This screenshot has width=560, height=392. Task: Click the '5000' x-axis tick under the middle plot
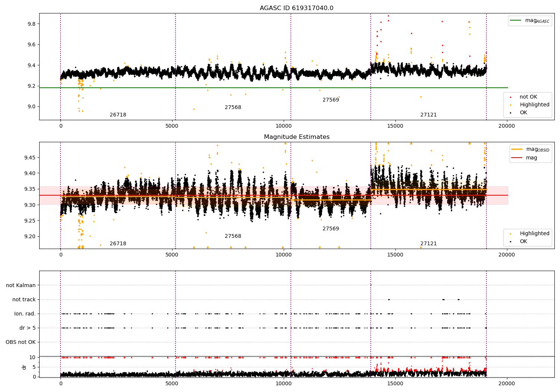[x=172, y=255]
